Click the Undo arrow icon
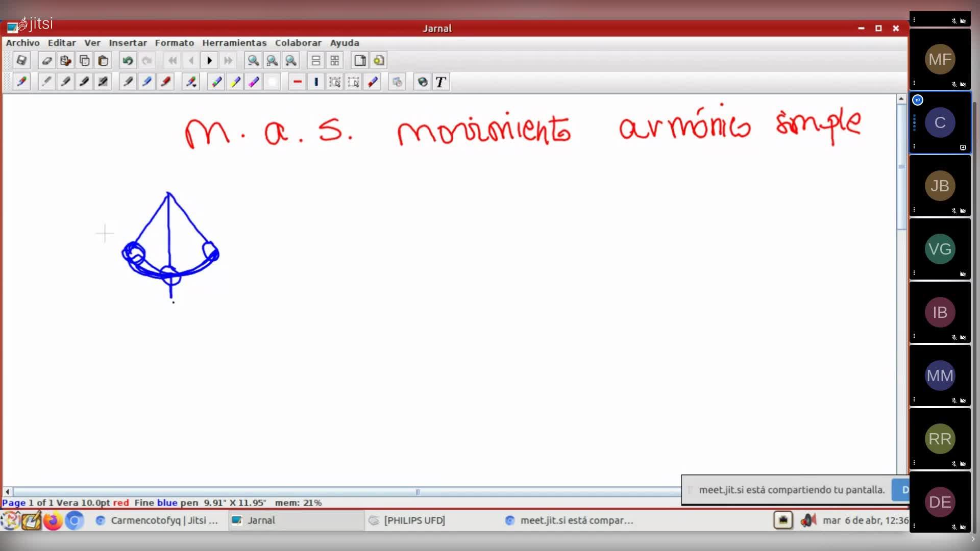 128,61
